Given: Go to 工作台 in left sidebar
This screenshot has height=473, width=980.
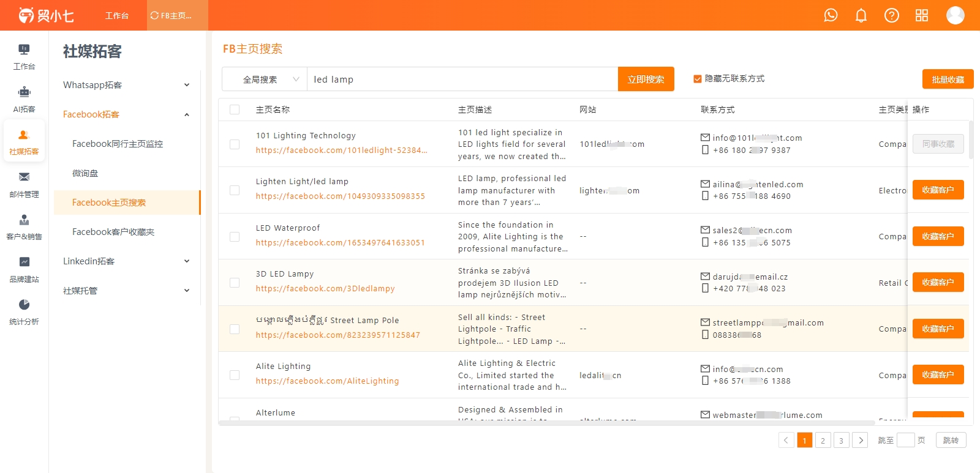Looking at the screenshot, I should click(x=24, y=57).
